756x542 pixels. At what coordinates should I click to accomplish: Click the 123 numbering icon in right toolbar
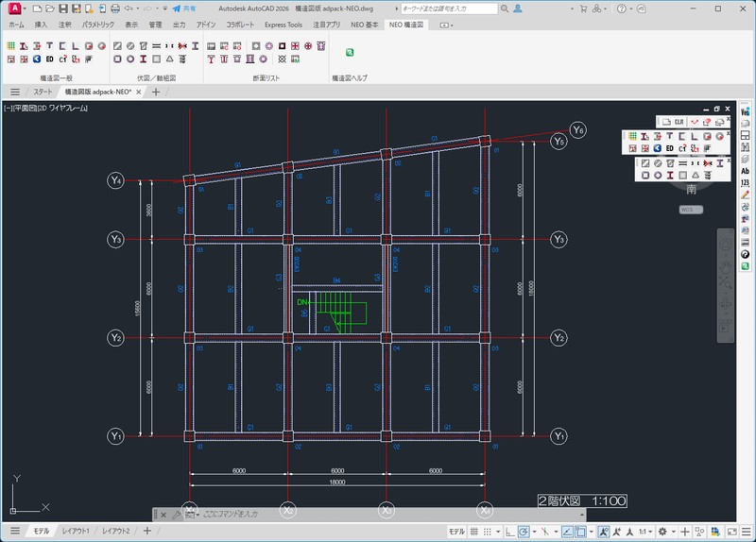(746, 182)
